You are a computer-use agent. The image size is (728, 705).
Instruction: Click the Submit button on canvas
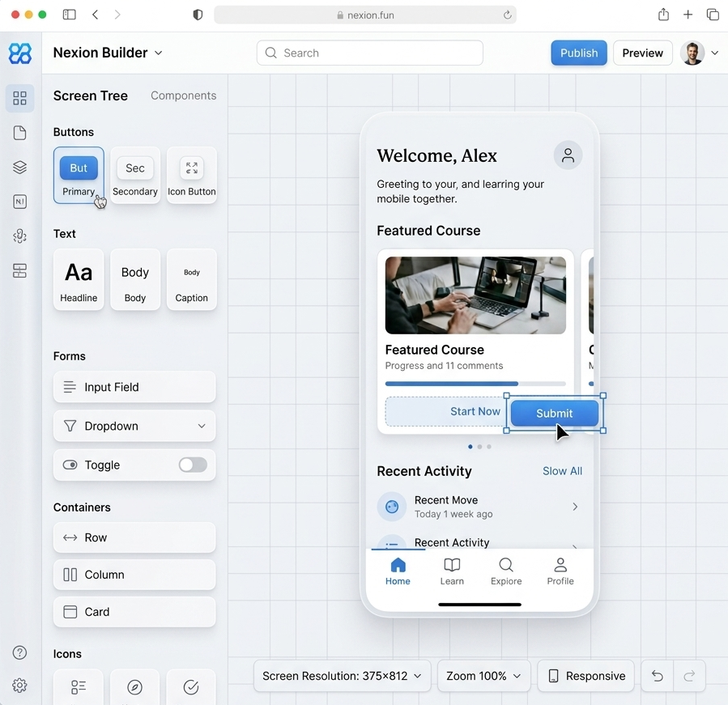click(x=555, y=413)
